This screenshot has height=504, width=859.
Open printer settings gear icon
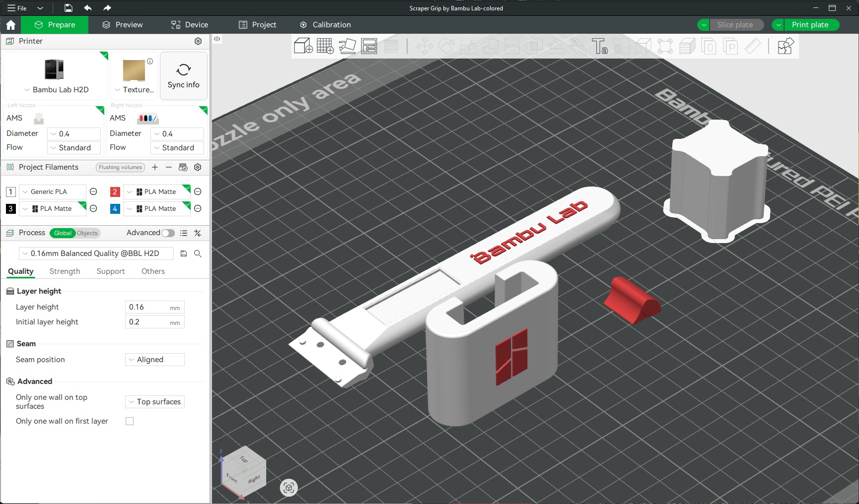pyautogui.click(x=198, y=41)
